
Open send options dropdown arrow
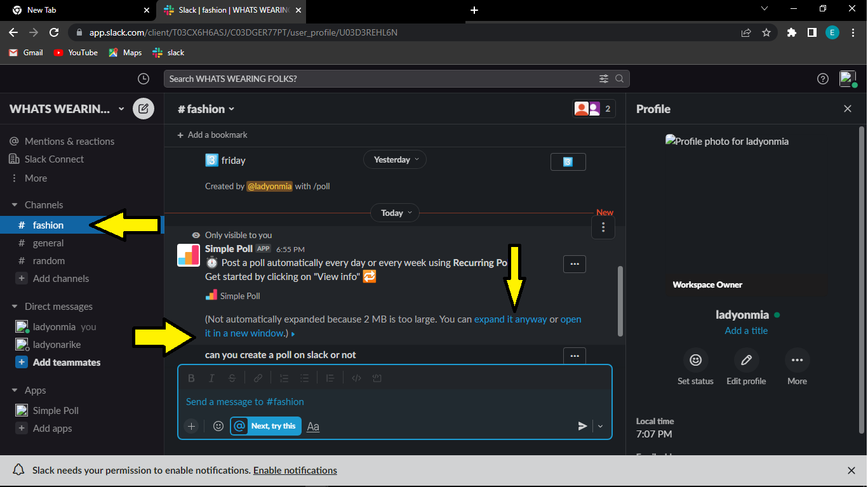point(601,426)
